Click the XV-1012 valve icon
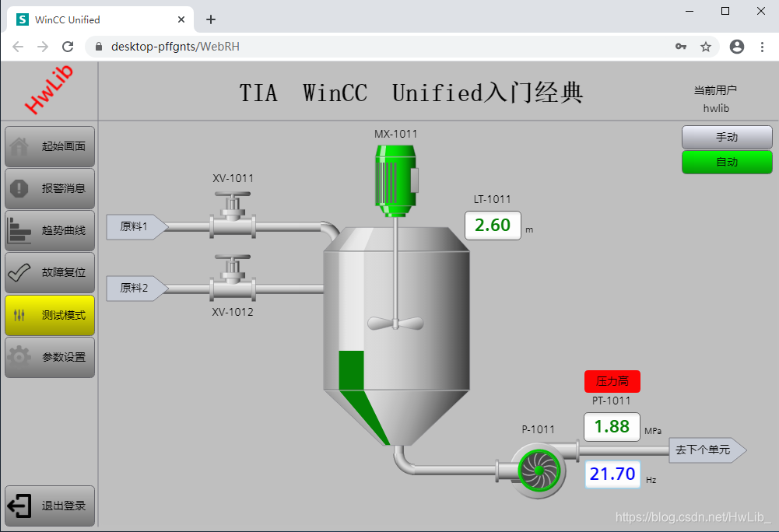779x532 pixels. tap(233, 278)
